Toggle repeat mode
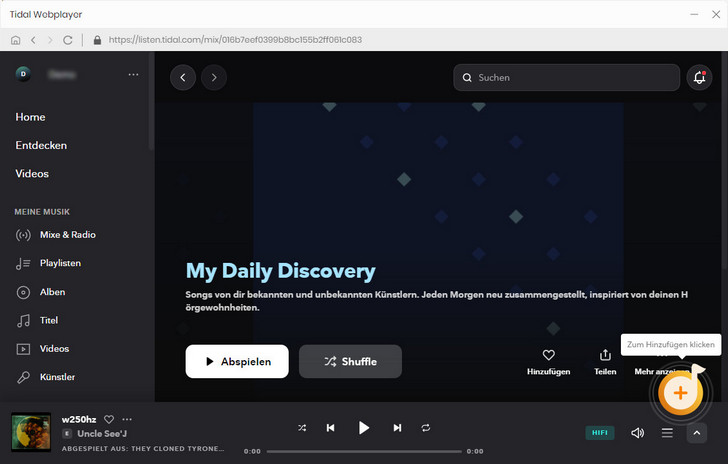The width and height of the screenshot is (728, 464). click(x=426, y=428)
